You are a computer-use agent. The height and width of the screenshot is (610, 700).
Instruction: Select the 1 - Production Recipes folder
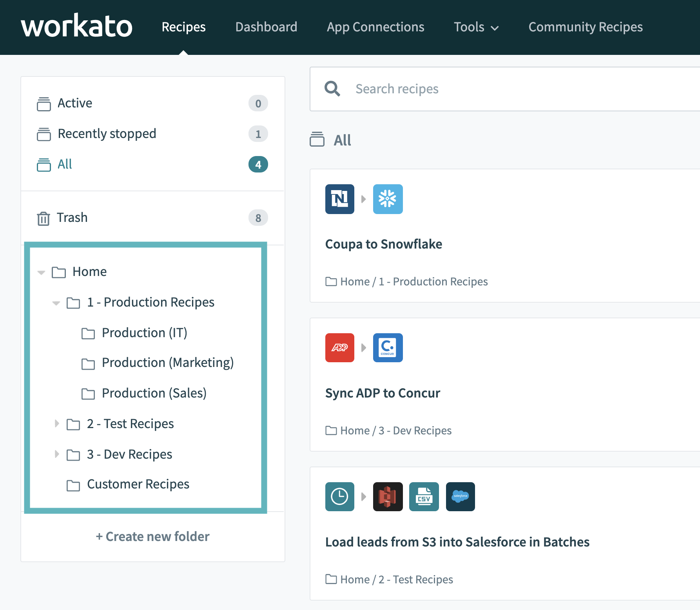(x=151, y=302)
